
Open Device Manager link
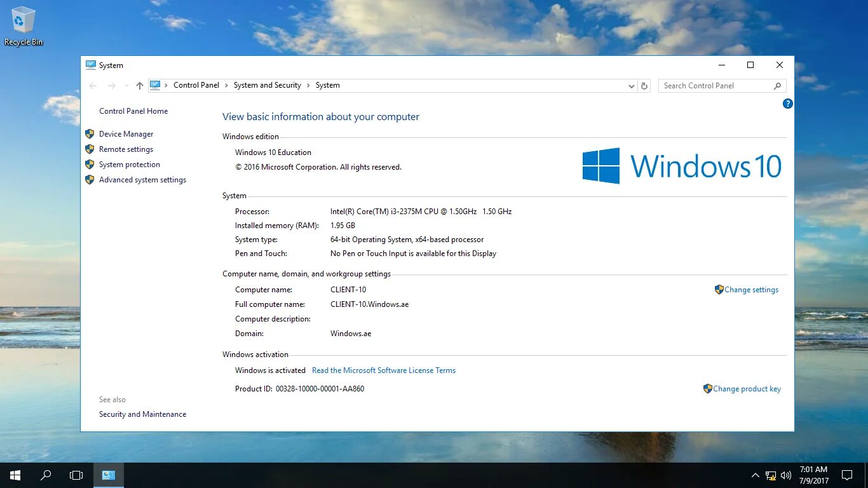tap(126, 134)
